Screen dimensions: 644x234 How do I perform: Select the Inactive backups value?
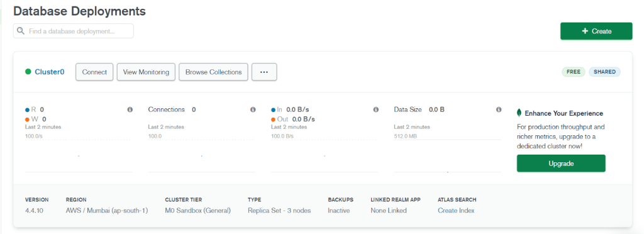point(339,211)
